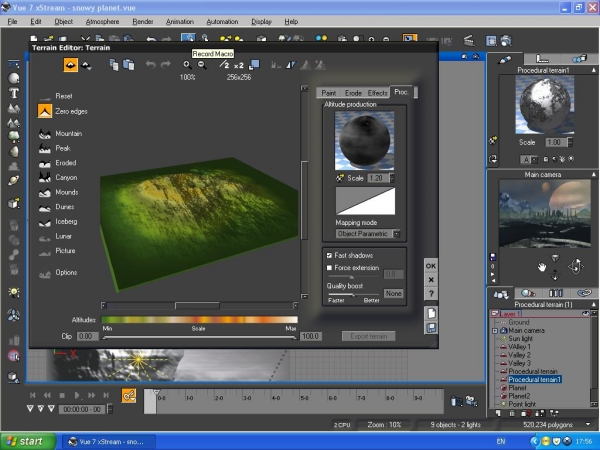The height and width of the screenshot is (450, 600).
Task: Apply the Mounds terrain style
Action: pos(67,192)
